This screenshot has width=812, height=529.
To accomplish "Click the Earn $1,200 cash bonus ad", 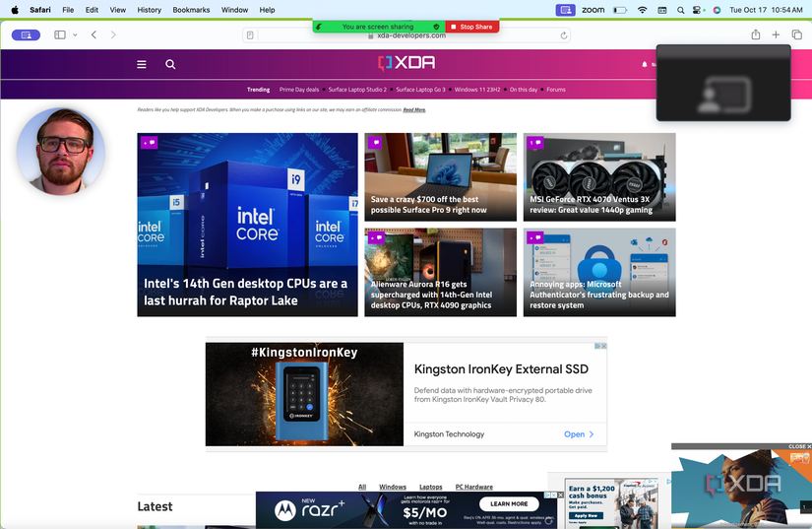I will click(611, 502).
